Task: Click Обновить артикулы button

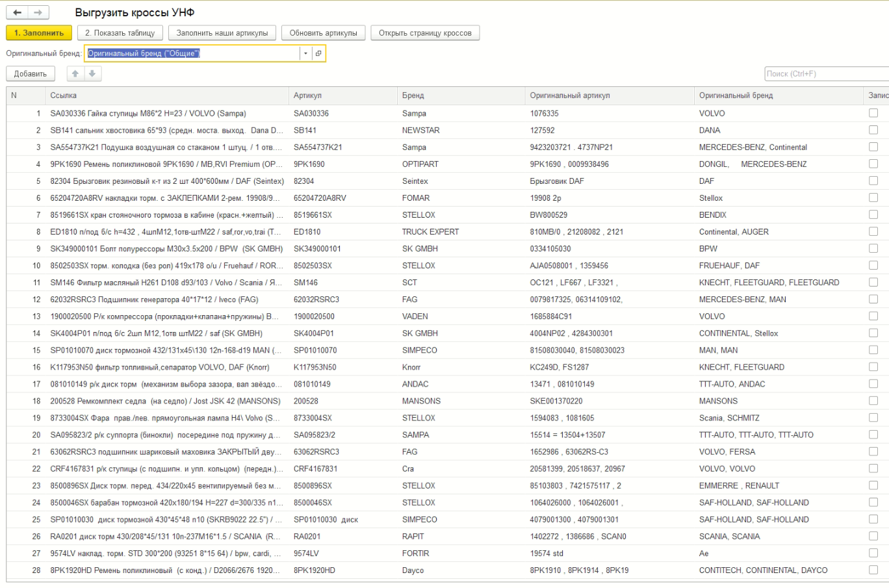Action: [324, 33]
